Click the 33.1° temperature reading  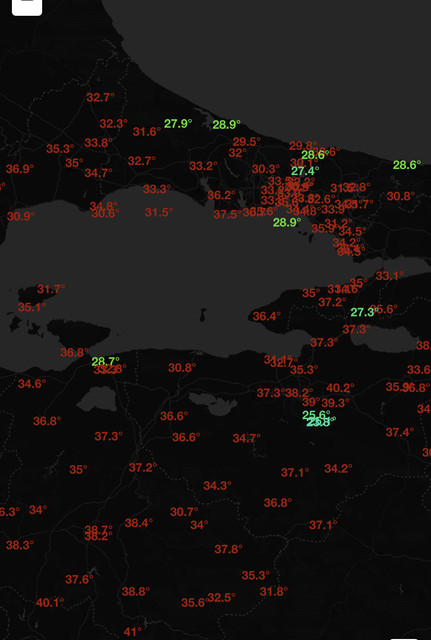(390, 276)
